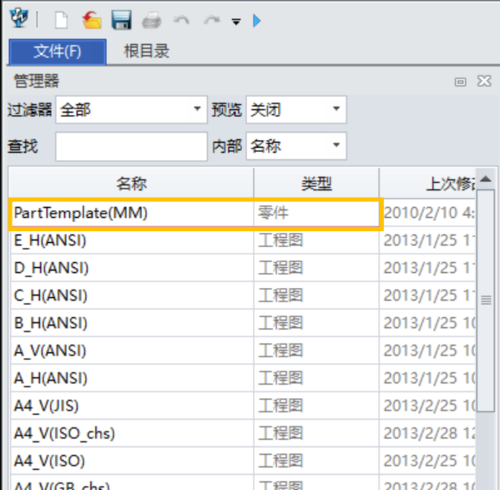Open the 预览 dropdown showing 关闭

(x=296, y=110)
